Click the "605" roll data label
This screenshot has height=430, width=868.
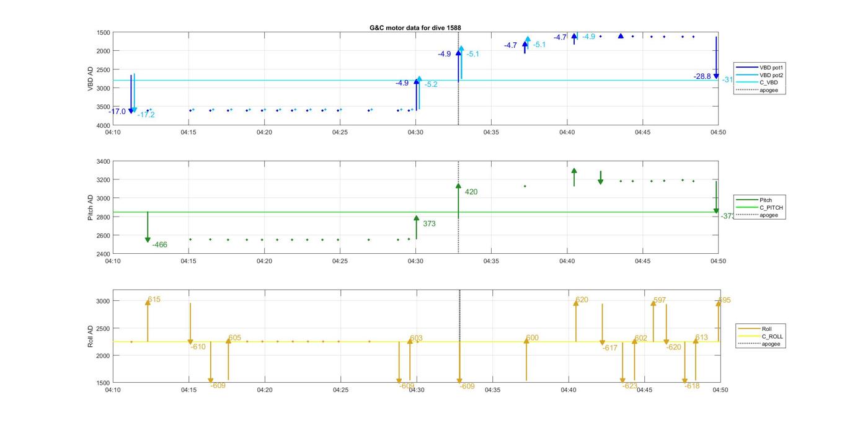[x=235, y=338]
